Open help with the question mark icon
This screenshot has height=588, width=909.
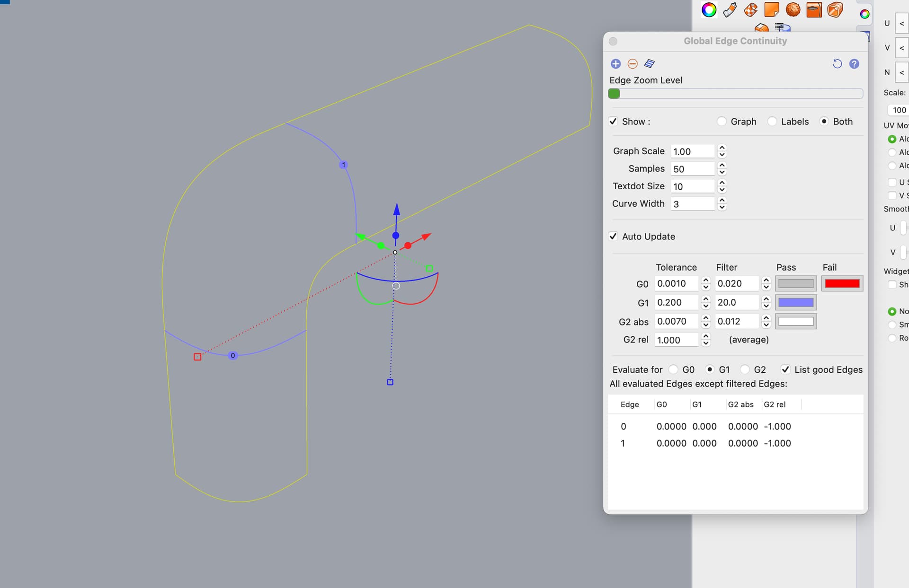[x=854, y=64]
